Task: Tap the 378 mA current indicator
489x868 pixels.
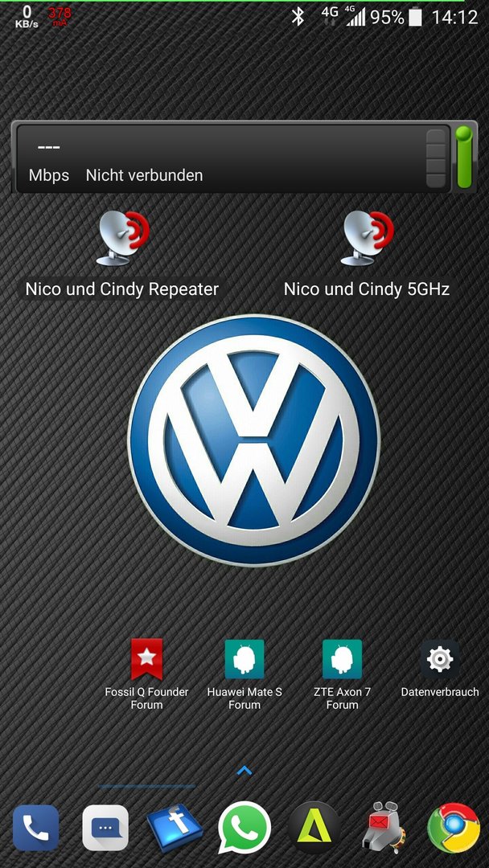Action: [59, 17]
